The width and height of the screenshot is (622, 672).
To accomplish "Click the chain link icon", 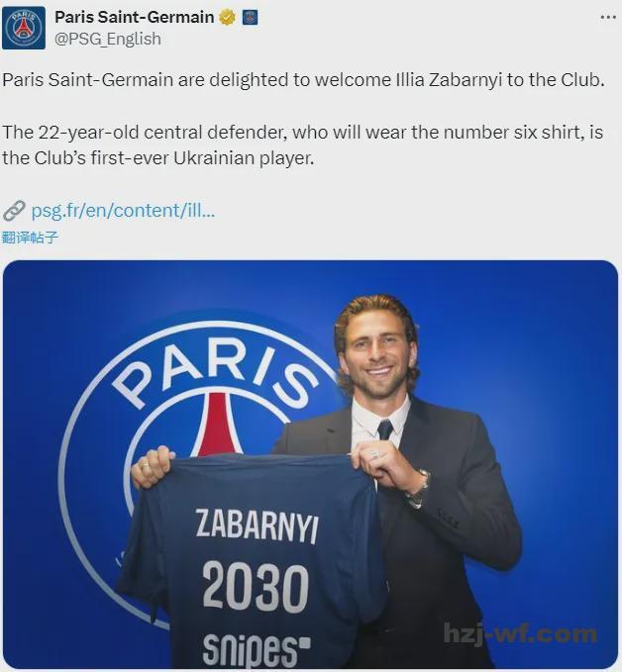I will click(x=14, y=211).
